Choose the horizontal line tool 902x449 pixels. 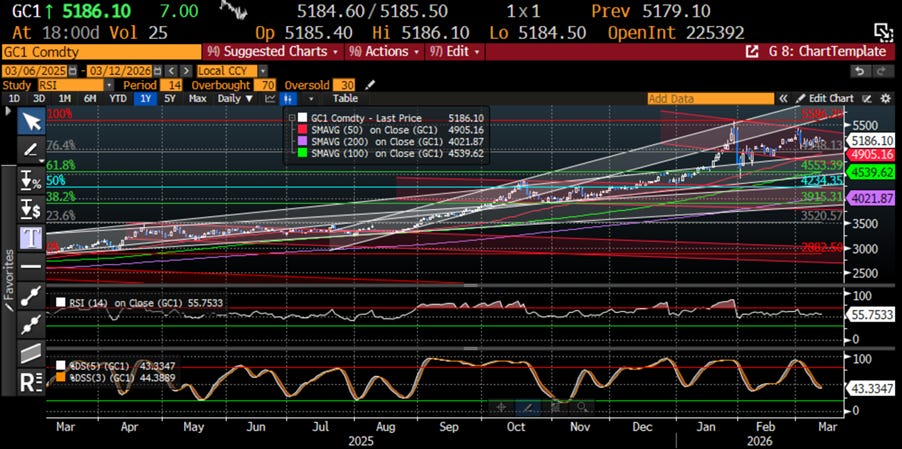[31, 266]
